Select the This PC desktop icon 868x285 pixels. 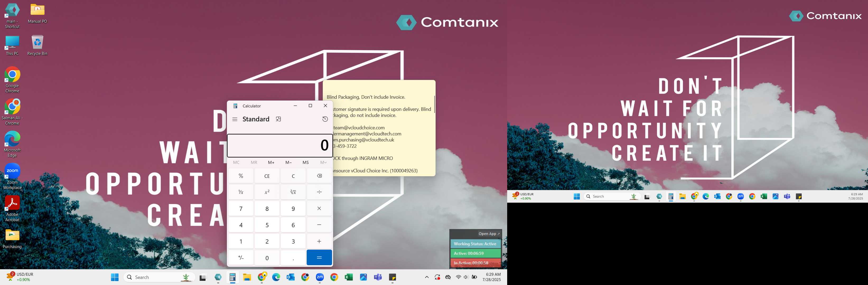[x=12, y=45]
